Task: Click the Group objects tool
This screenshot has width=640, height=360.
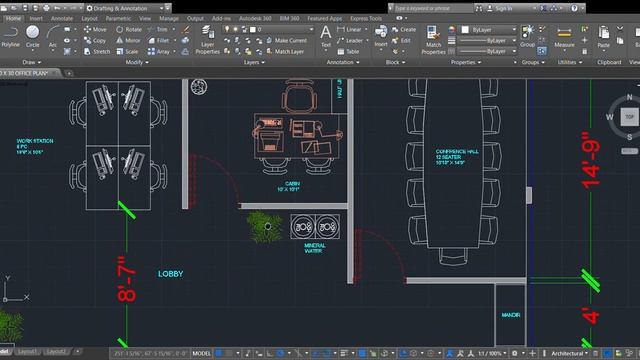Action: (x=527, y=36)
